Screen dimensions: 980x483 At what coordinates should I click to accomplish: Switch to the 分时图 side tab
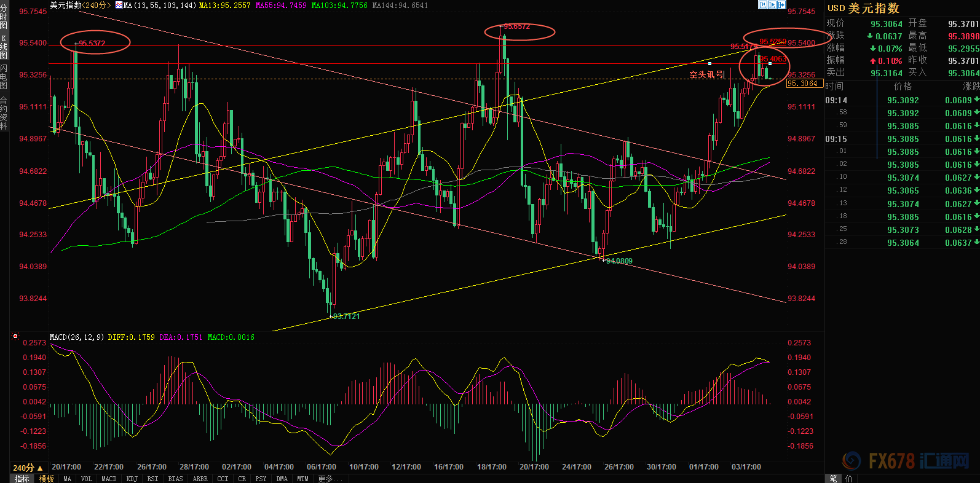tap(4, 18)
